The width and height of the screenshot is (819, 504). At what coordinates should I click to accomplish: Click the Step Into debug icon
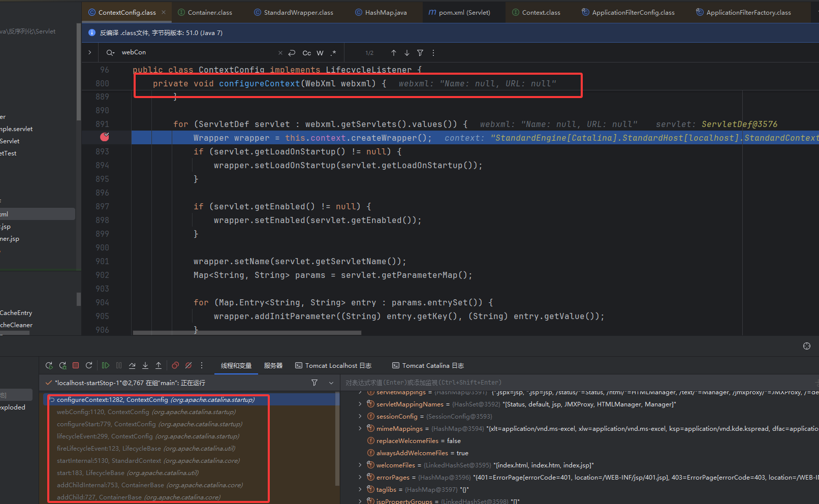pyautogui.click(x=145, y=365)
